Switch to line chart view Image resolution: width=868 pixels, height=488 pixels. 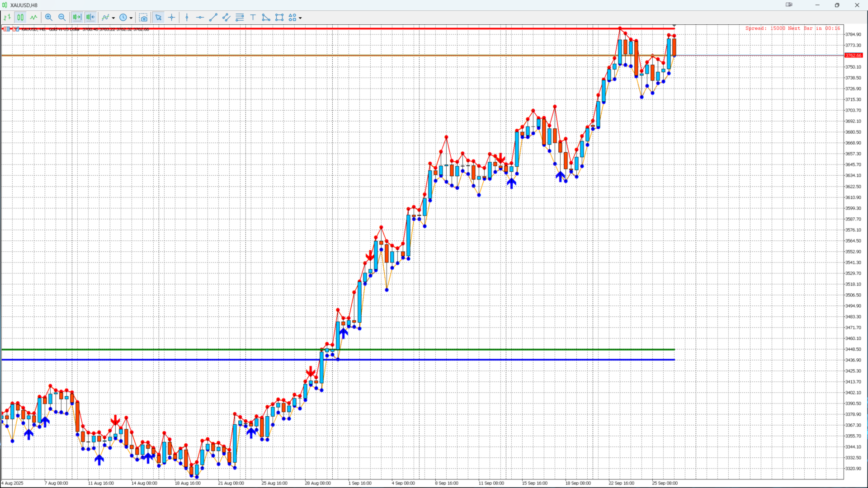coord(34,18)
